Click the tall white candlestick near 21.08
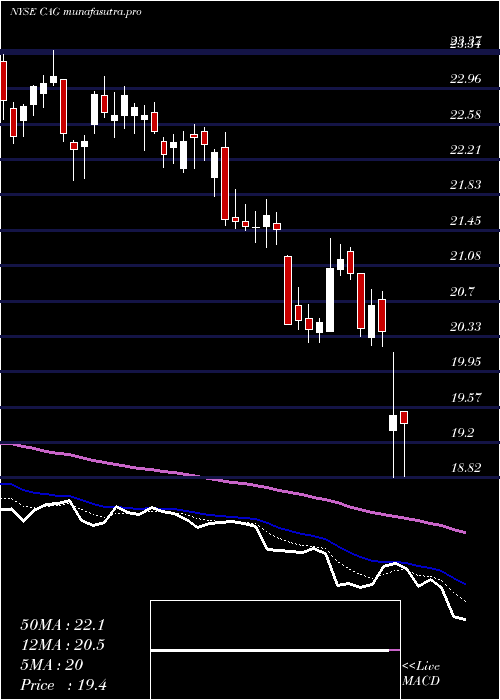 330,300
